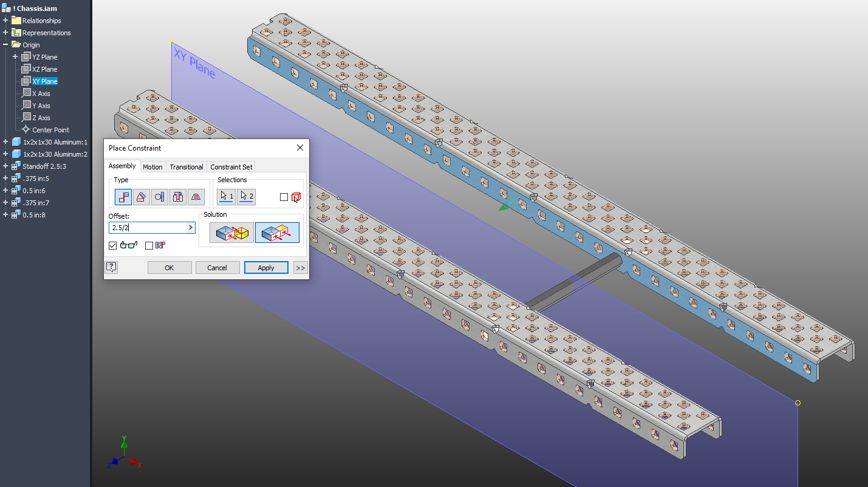Expand the .375 in:5 component node
The width and height of the screenshot is (868, 487).
coord(5,179)
